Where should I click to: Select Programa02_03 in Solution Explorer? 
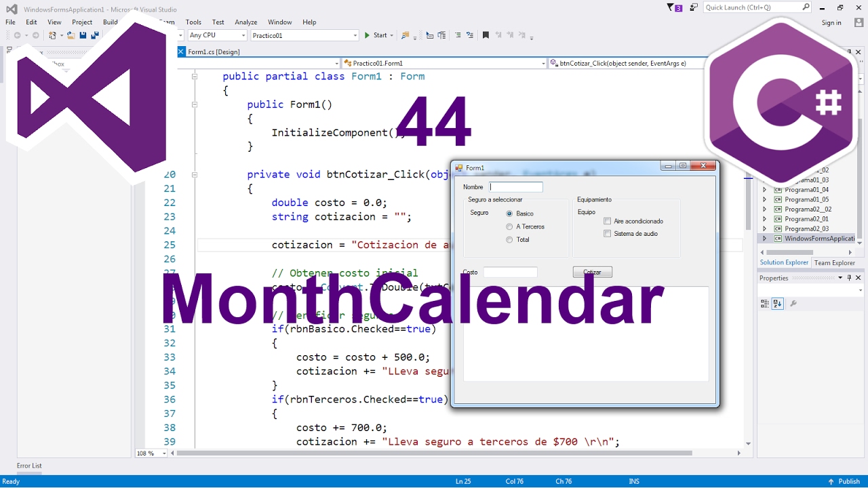click(806, 228)
